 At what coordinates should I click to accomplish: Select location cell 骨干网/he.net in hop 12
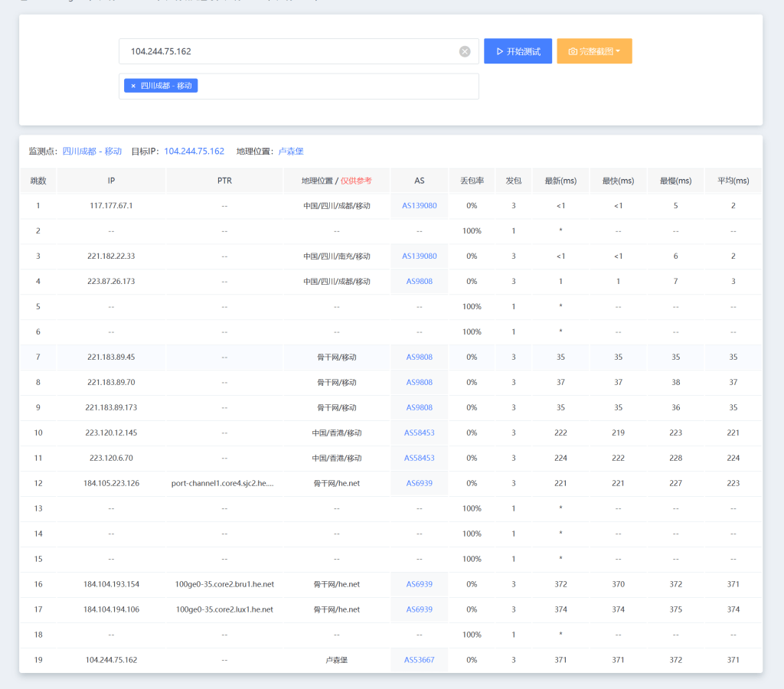click(337, 483)
